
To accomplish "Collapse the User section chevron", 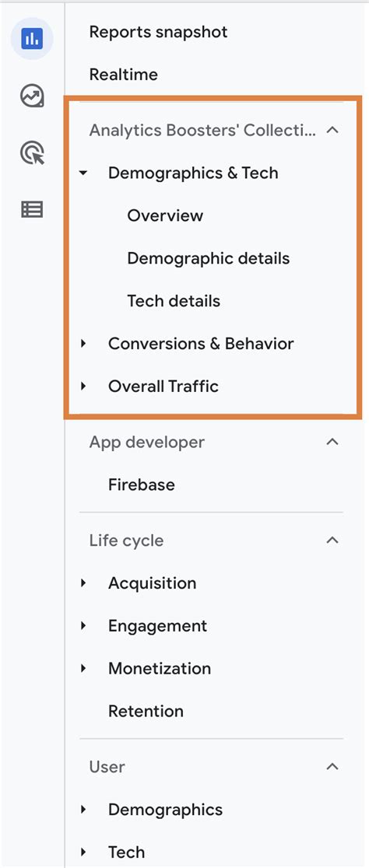I will coord(332,767).
